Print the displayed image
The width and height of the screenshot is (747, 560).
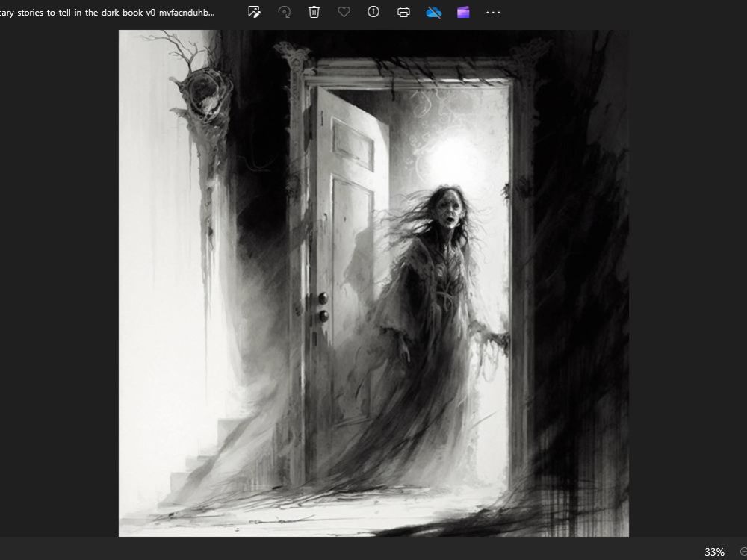coord(403,12)
